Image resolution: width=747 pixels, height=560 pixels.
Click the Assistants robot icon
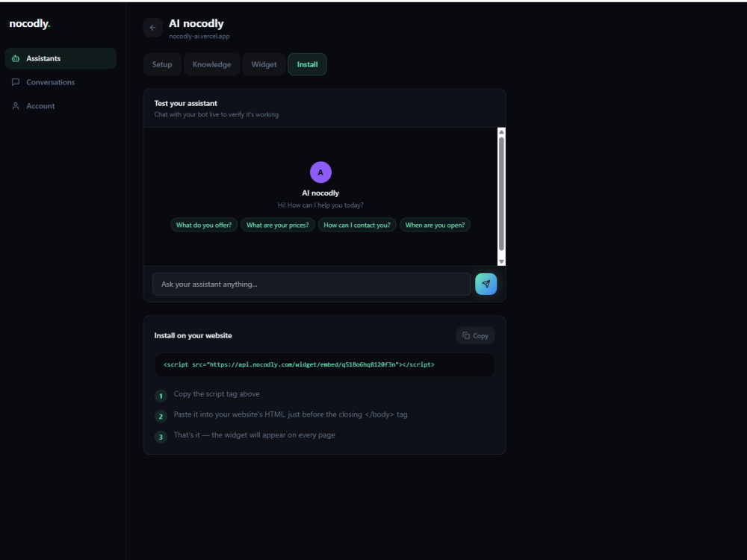tap(16, 58)
